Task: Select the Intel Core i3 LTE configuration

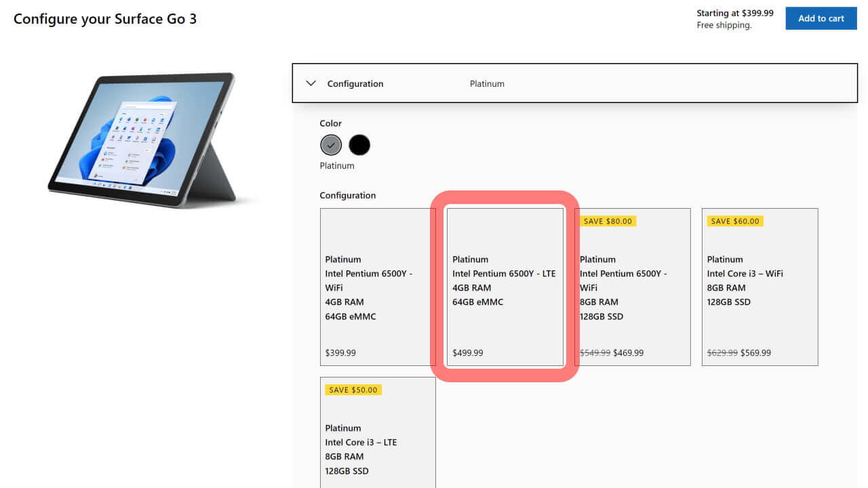Action: pyautogui.click(x=377, y=434)
